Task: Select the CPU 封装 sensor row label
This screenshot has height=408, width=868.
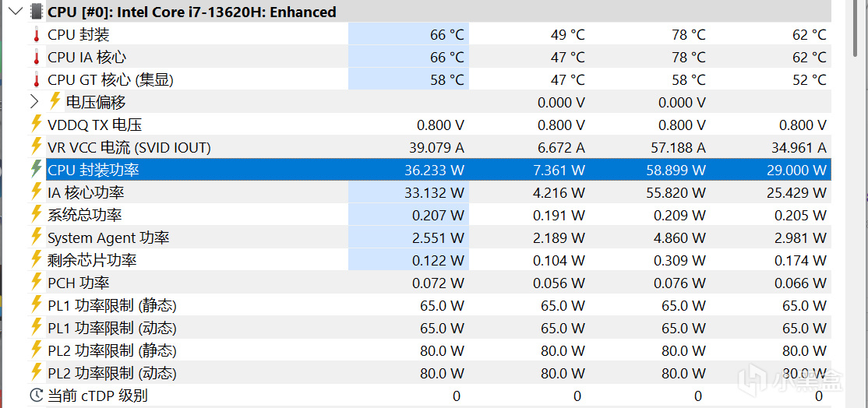Action: pyautogui.click(x=79, y=35)
